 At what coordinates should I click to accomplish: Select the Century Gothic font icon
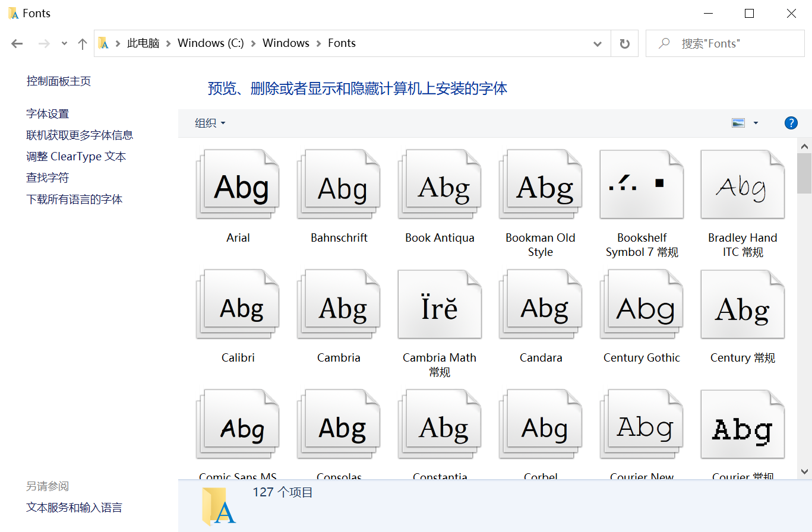click(642, 305)
